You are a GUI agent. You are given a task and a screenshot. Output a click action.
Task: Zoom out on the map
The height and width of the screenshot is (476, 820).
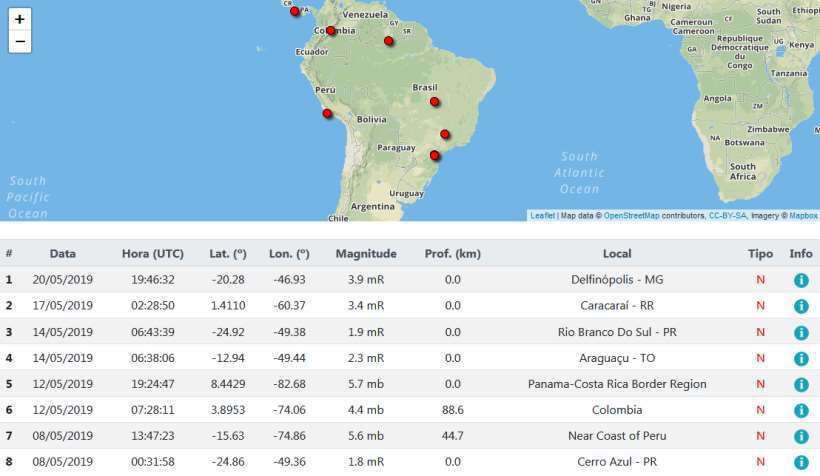[x=20, y=42]
